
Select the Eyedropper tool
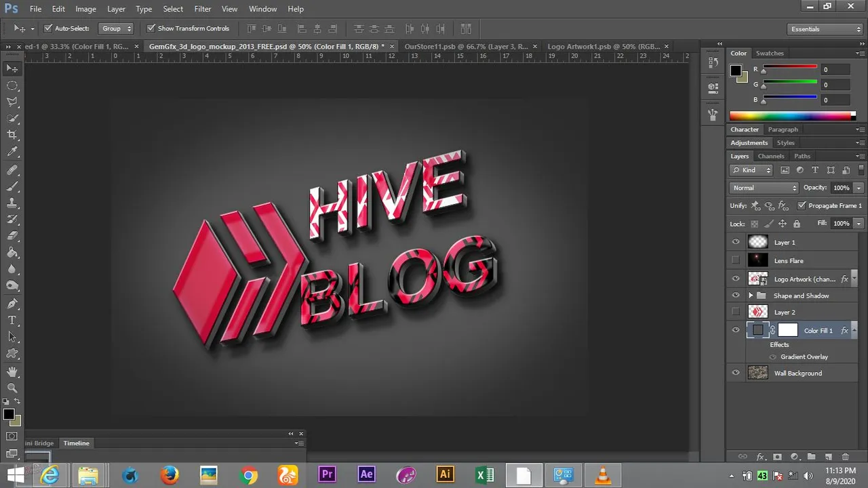(12, 152)
